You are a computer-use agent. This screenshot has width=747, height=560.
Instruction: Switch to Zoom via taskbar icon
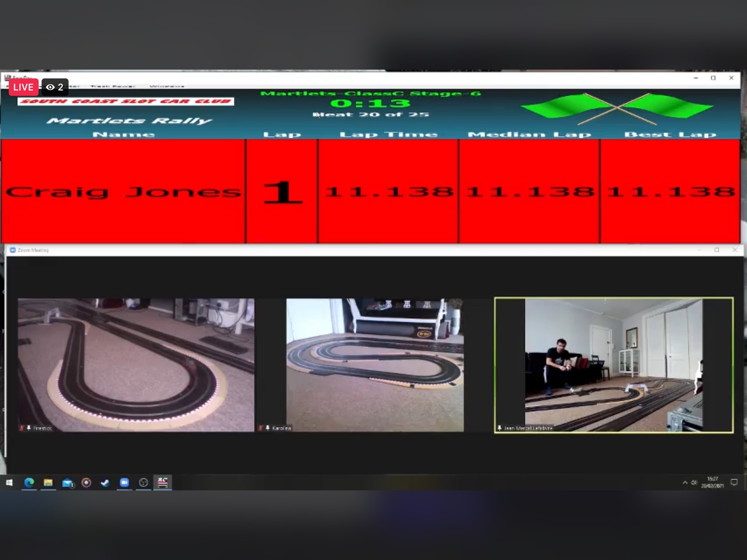pos(124,483)
